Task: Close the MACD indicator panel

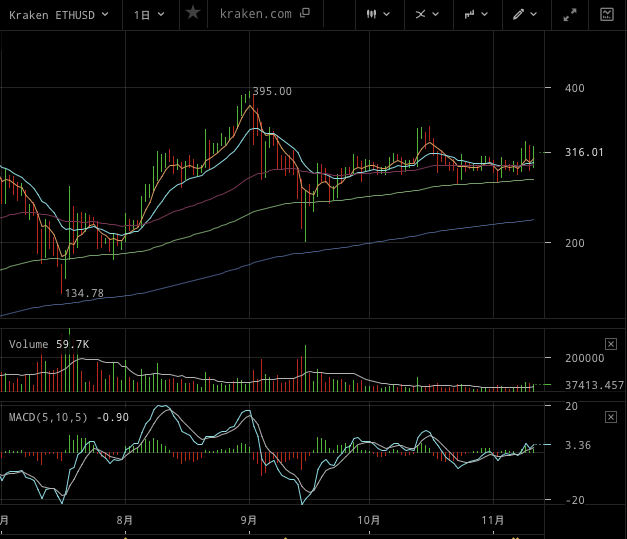Action: [x=611, y=417]
